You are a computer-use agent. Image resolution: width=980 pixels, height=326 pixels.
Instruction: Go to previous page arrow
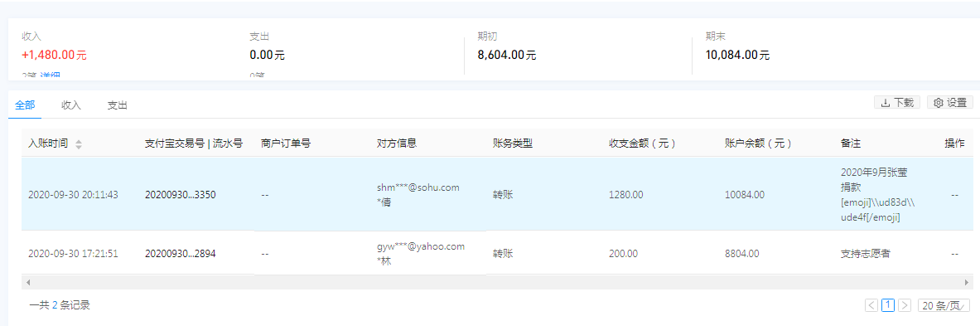871,305
